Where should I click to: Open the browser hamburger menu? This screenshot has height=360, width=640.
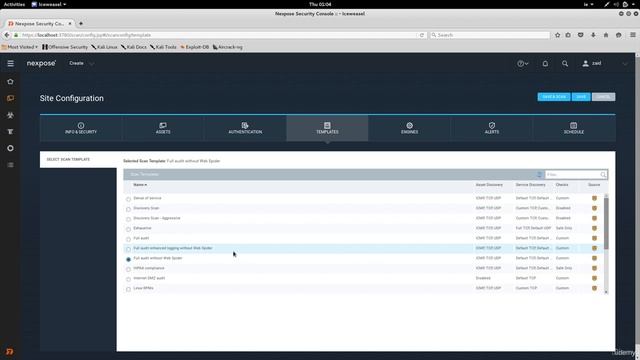(x=632, y=35)
